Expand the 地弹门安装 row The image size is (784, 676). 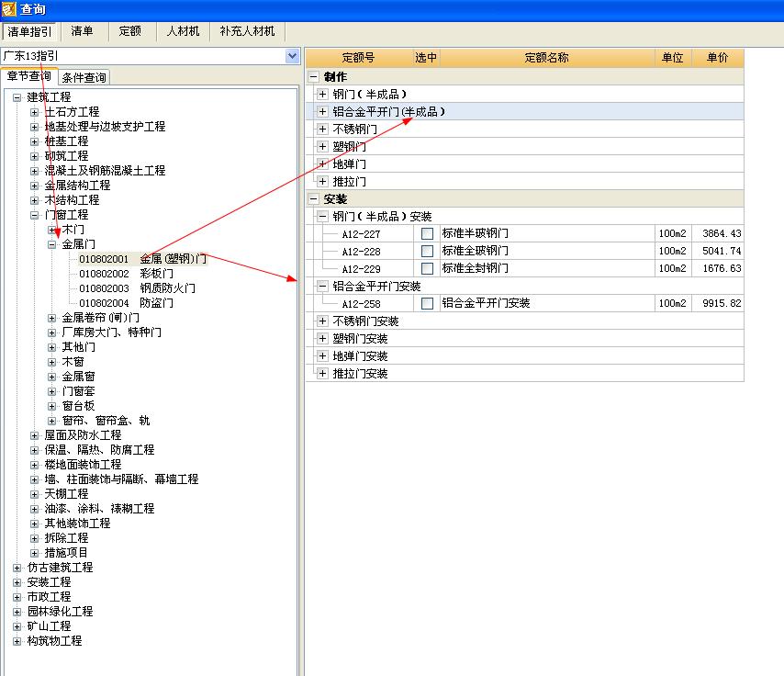(x=322, y=356)
